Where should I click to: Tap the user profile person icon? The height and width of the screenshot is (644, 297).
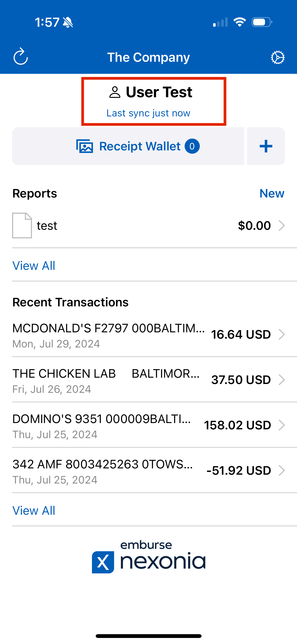pyautogui.click(x=115, y=92)
